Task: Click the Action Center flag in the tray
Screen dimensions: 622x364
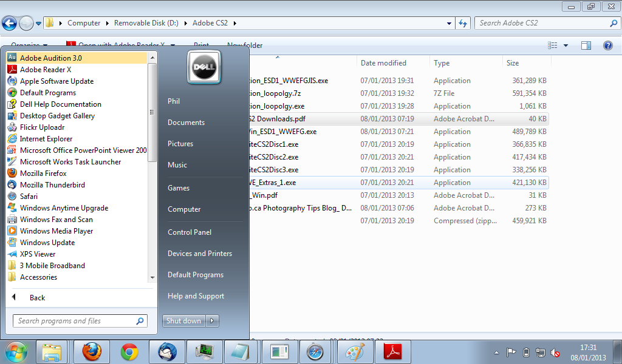Action: click(511, 352)
